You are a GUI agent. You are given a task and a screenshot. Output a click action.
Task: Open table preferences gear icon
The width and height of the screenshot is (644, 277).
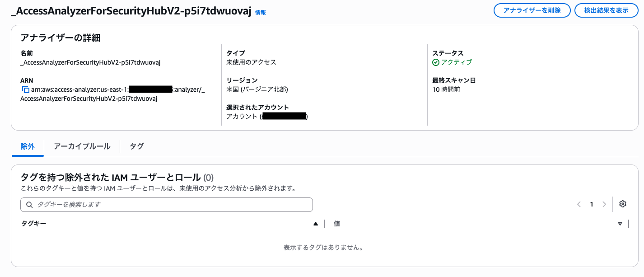pos(623,204)
